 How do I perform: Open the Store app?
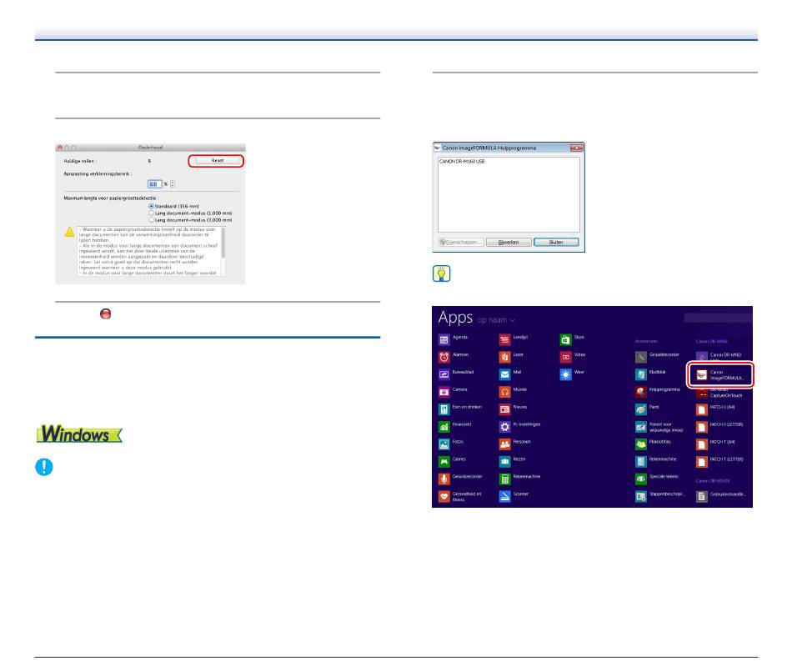pos(572,339)
